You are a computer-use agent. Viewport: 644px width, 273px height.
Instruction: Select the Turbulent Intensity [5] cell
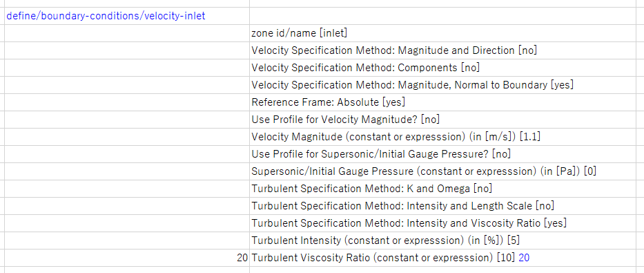447,241
